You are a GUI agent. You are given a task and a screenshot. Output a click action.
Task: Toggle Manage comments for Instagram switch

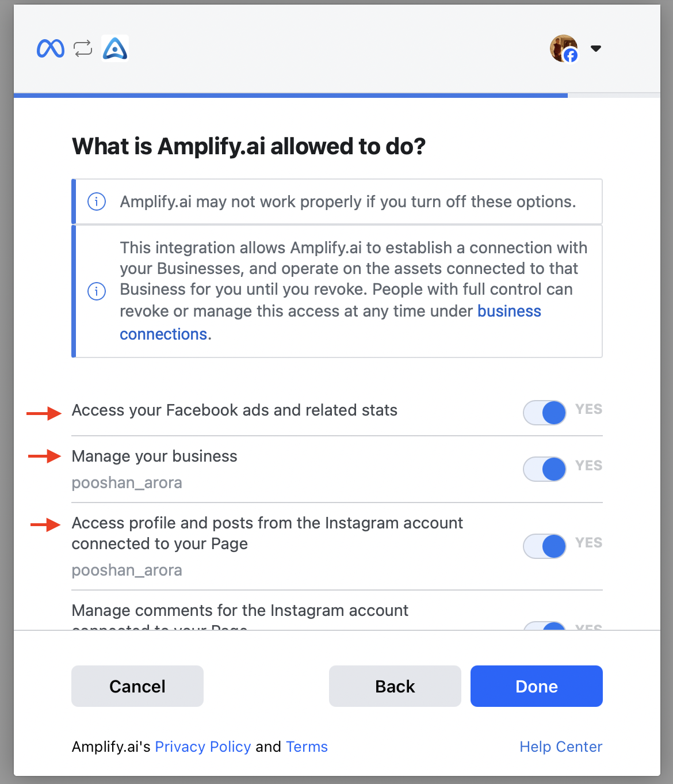pyautogui.click(x=544, y=626)
